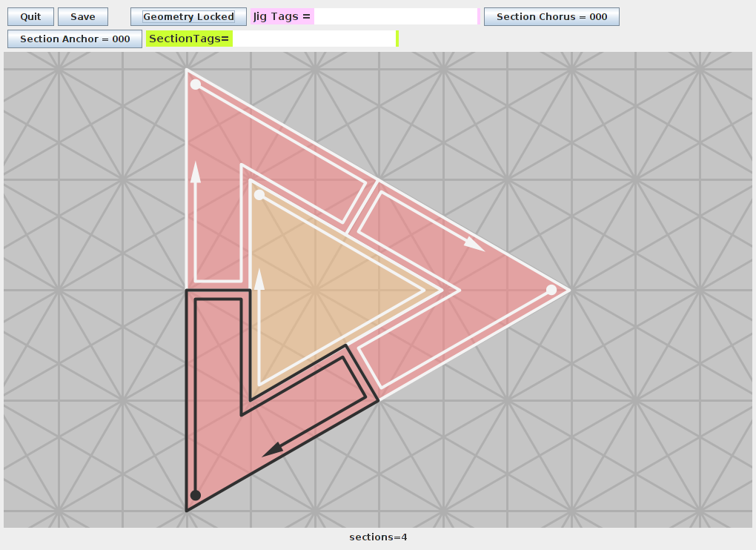Click the pink Jig Tags label
The image size is (756, 550).
pyautogui.click(x=282, y=17)
